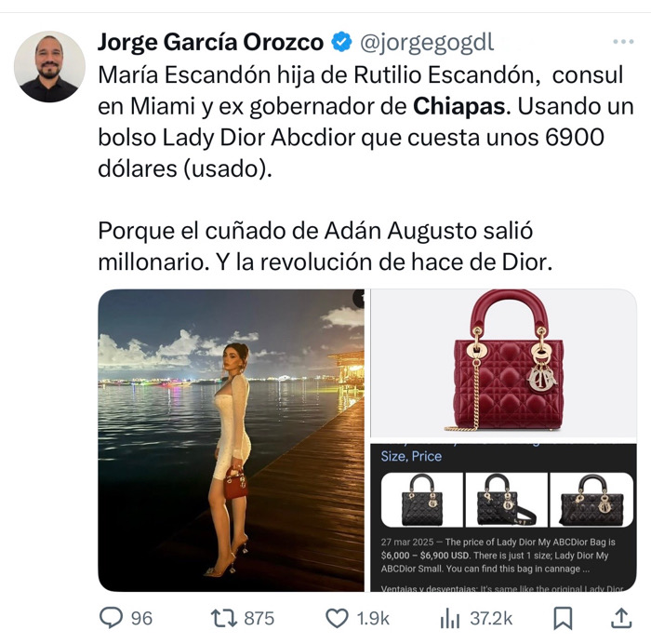Open the @jorgegogdl handle link
The width and height of the screenshot is (651, 644).
pos(427,43)
